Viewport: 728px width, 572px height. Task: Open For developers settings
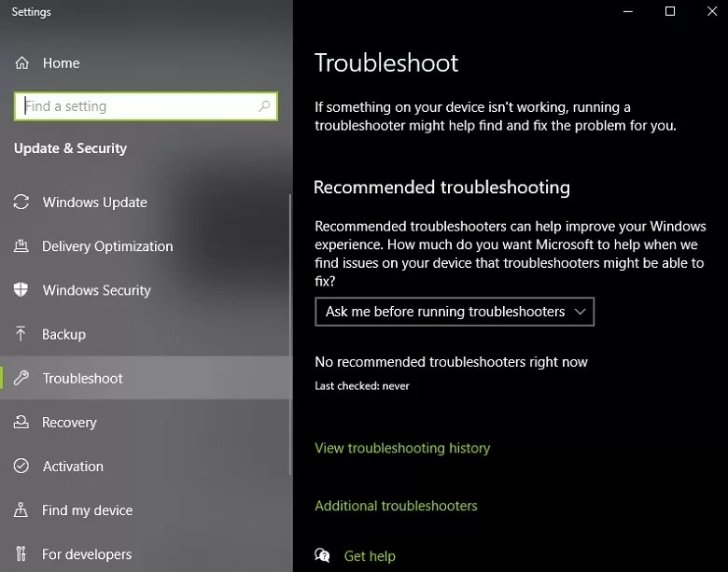click(146, 553)
